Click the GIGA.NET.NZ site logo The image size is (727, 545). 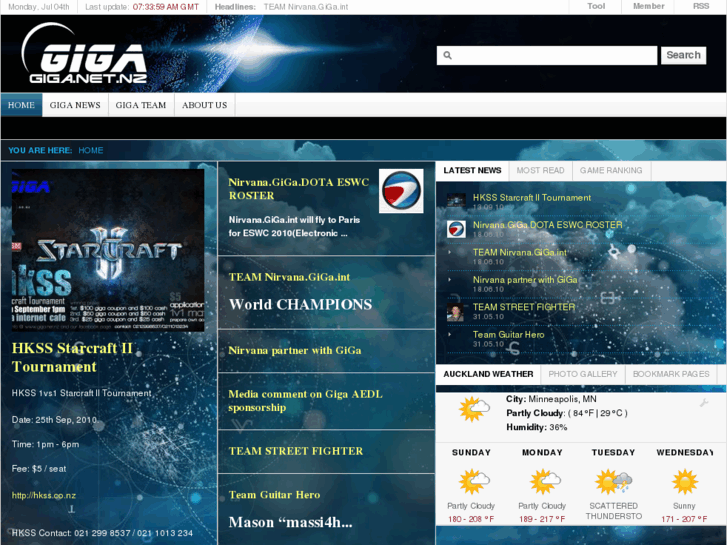click(x=85, y=55)
